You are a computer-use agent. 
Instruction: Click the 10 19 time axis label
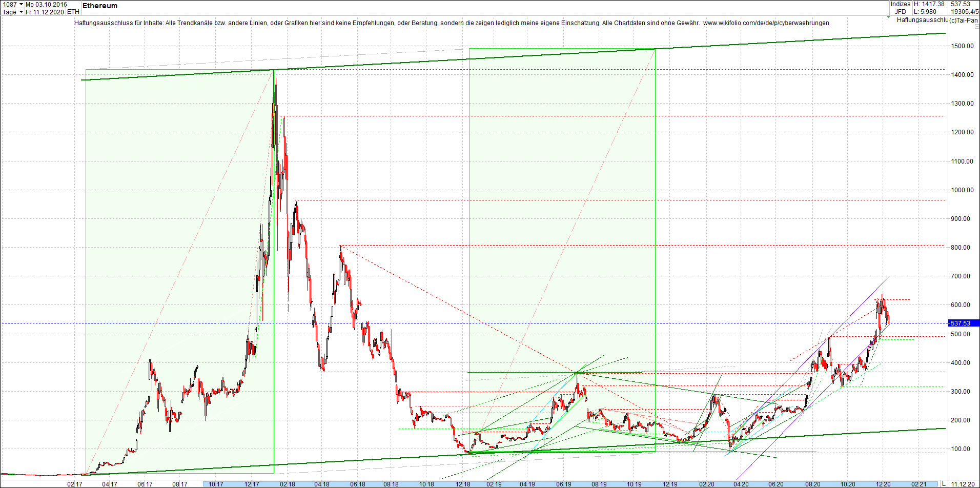pos(634,484)
